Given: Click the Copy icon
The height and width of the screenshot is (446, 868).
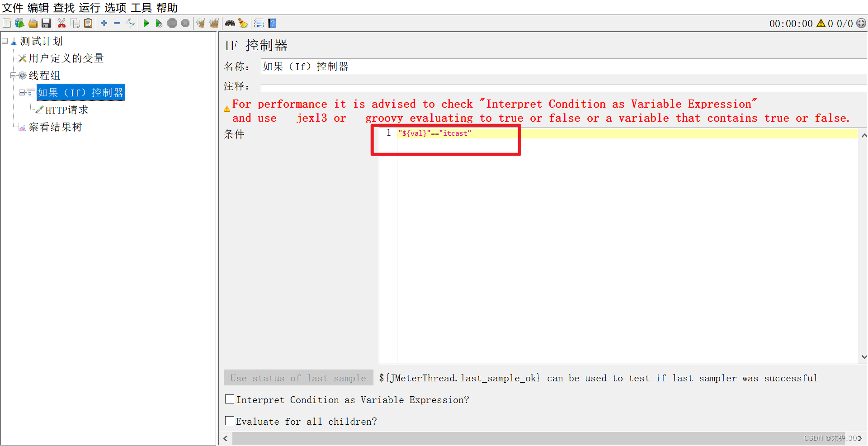Looking at the screenshot, I should click(75, 23).
